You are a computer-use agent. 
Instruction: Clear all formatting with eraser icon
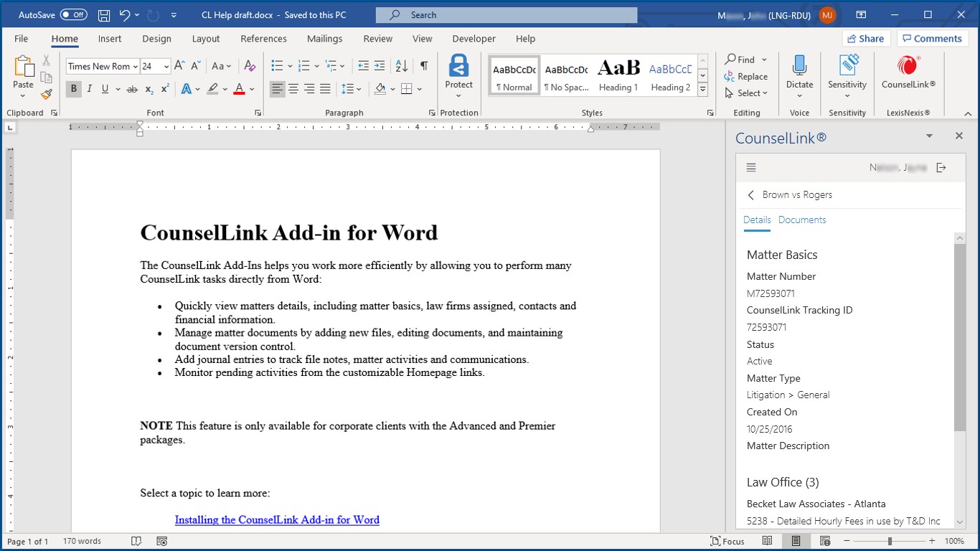[x=250, y=66]
